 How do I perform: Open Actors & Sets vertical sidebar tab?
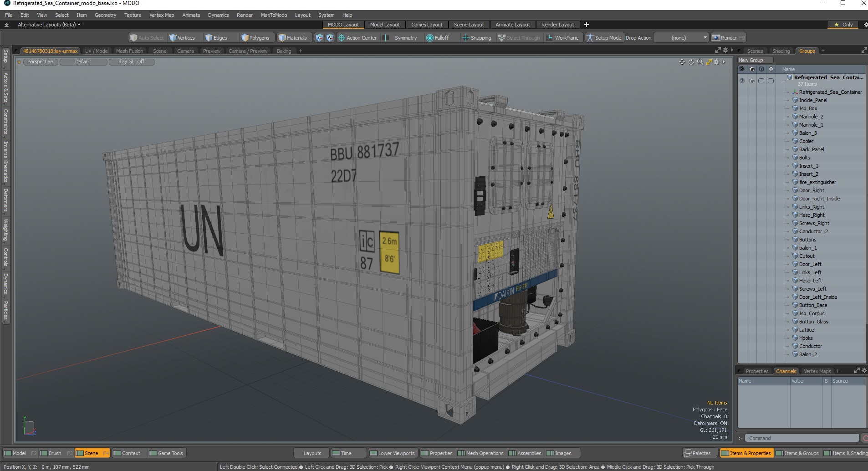pyautogui.click(x=5, y=87)
